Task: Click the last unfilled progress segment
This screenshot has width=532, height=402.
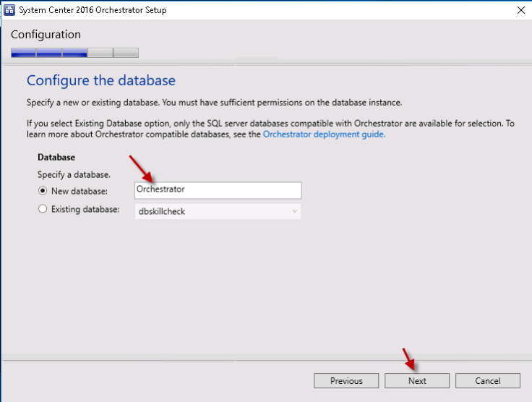Action: click(126, 53)
